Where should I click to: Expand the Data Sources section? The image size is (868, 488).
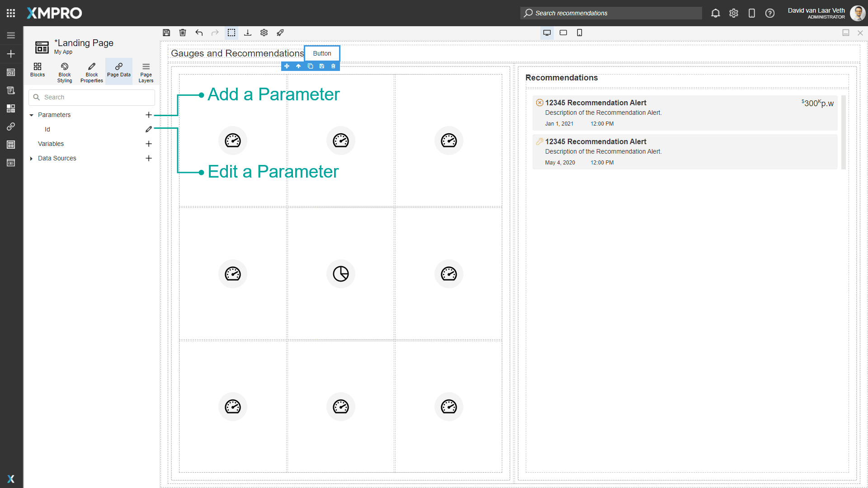(31, 159)
